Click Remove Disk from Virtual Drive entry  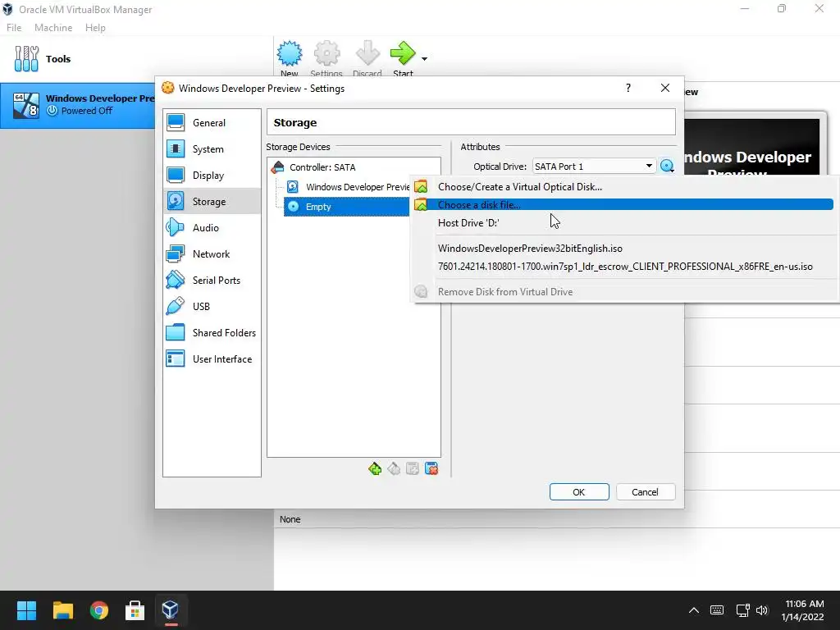(623, 291)
